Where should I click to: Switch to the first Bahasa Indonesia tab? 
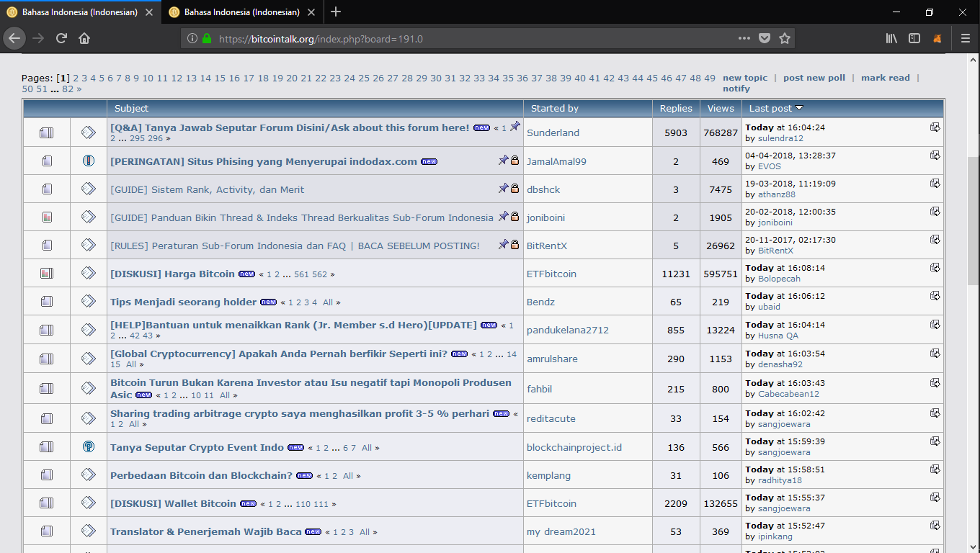click(x=80, y=12)
